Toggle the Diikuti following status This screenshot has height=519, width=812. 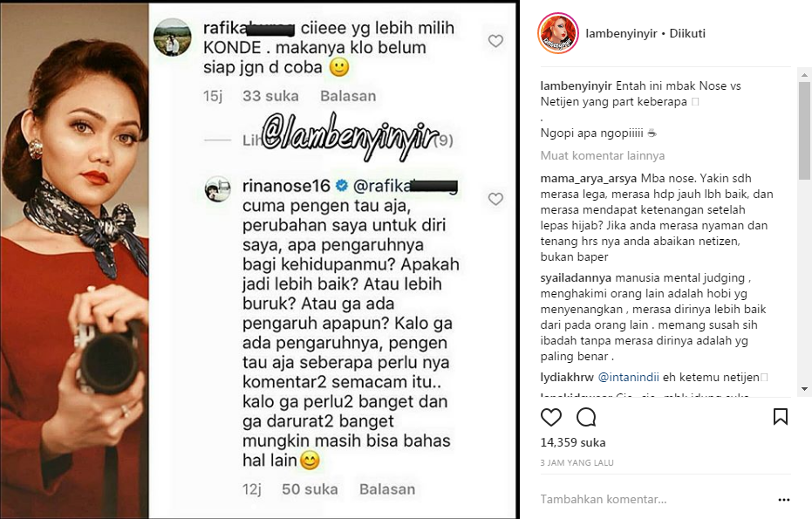(687, 34)
